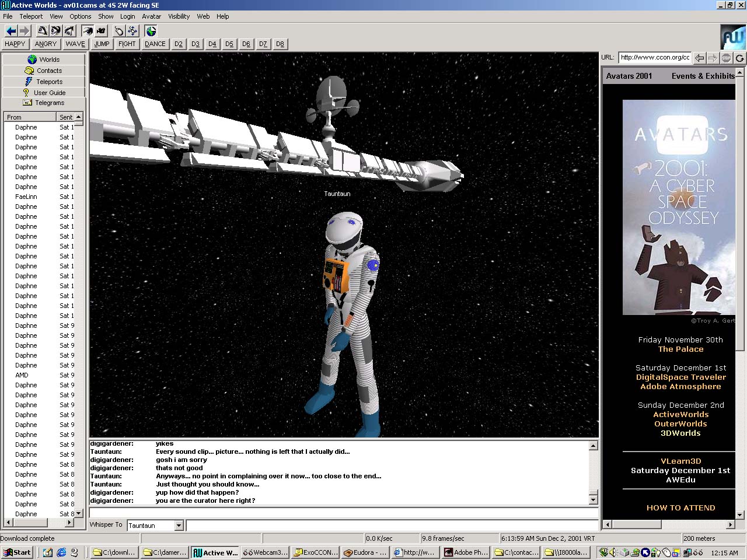Click the web pane back arrow
747x560 pixels.
(x=699, y=58)
